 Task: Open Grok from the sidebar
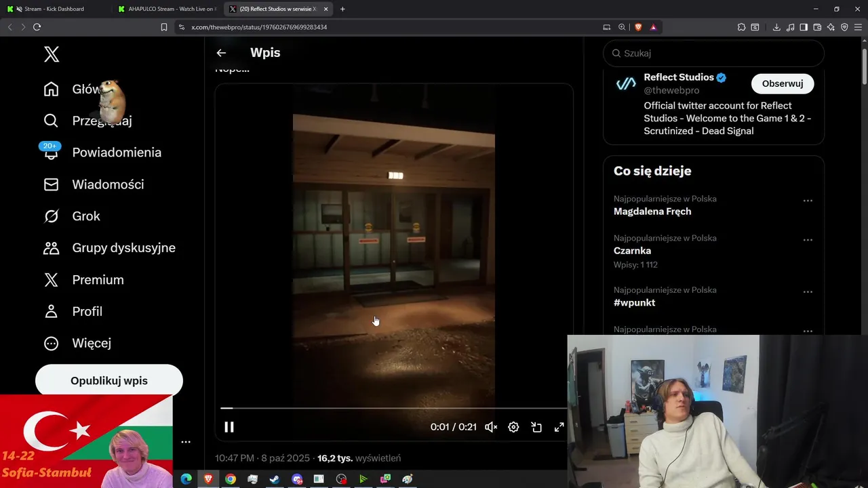click(72, 216)
